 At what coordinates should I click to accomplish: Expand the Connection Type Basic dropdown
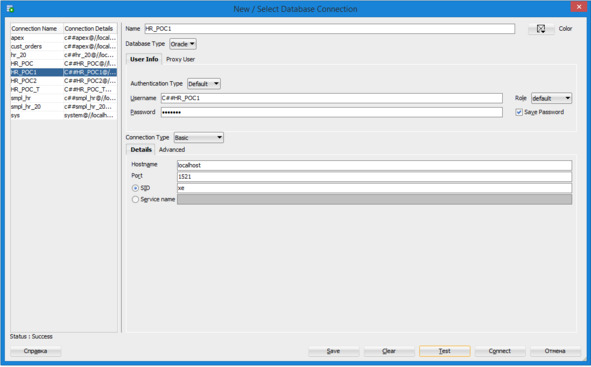pos(199,138)
